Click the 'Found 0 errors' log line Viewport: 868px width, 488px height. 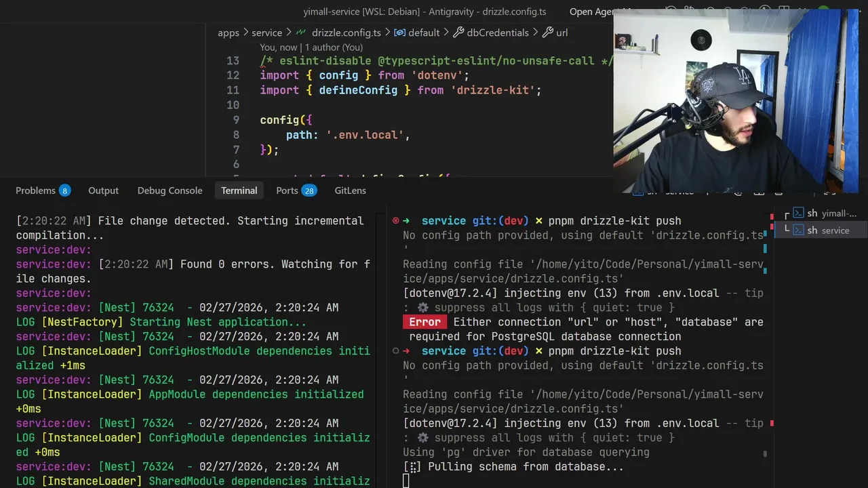(193, 271)
